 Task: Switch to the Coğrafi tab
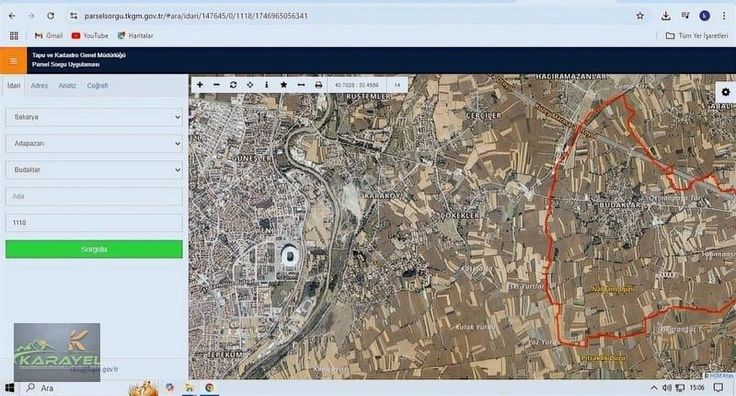98,85
